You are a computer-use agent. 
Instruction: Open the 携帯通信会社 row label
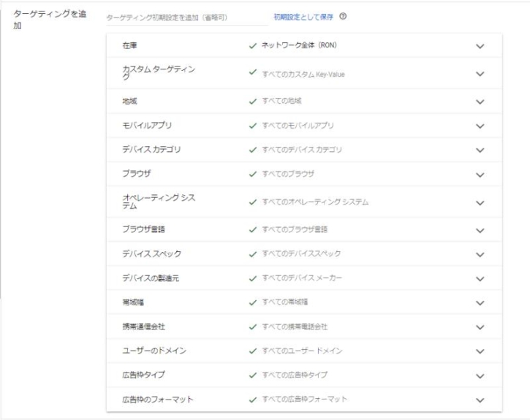point(144,327)
